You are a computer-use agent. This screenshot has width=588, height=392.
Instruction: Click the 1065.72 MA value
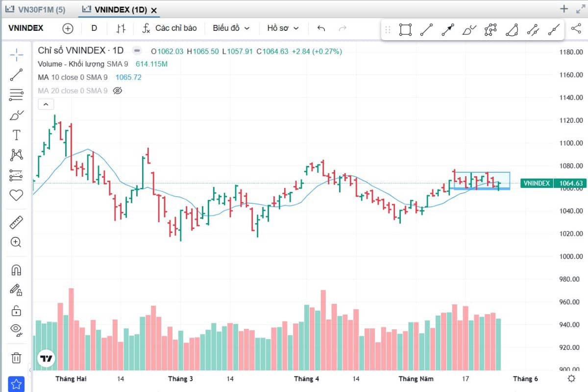pyautogui.click(x=128, y=77)
